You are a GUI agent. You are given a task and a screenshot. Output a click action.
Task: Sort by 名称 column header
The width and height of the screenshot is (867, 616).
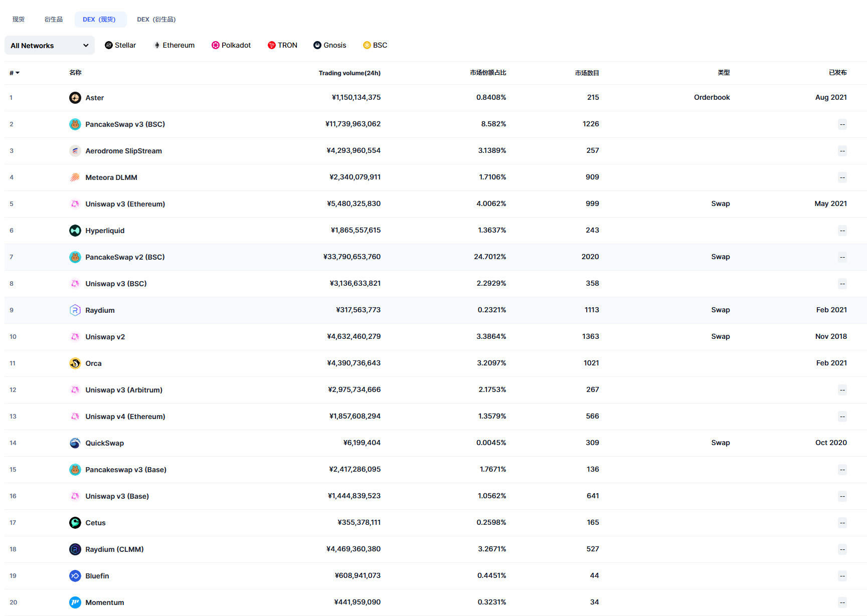(x=75, y=73)
